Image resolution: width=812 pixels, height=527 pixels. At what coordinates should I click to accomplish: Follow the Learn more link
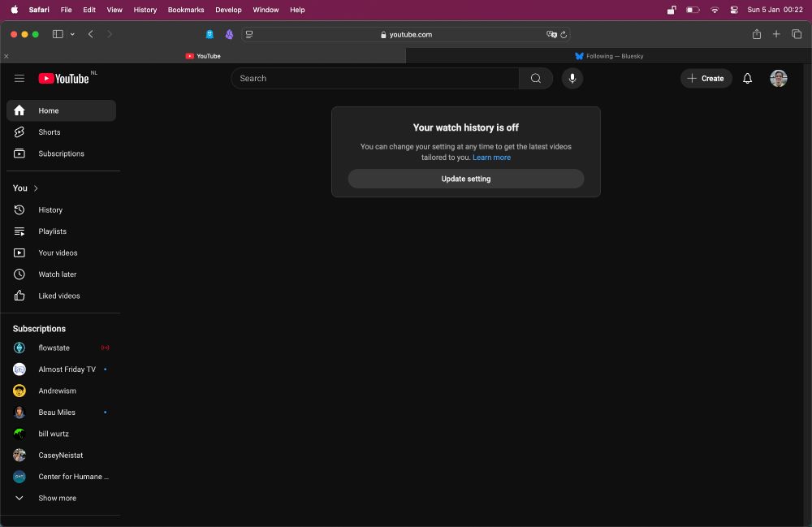(x=491, y=158)
